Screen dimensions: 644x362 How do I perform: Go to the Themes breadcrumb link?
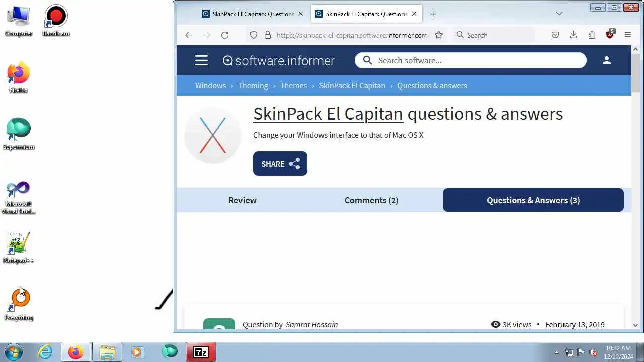point(293,85)
